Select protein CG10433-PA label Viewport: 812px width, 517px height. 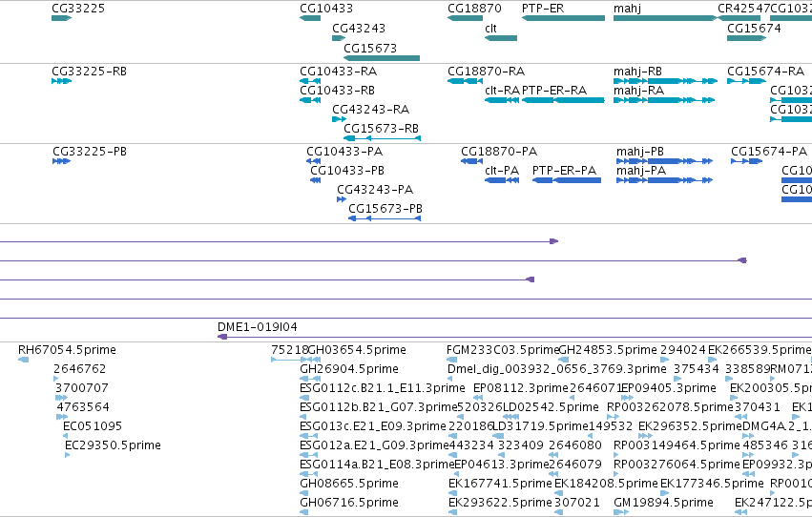pyautogui.click(x=344, y=151)
